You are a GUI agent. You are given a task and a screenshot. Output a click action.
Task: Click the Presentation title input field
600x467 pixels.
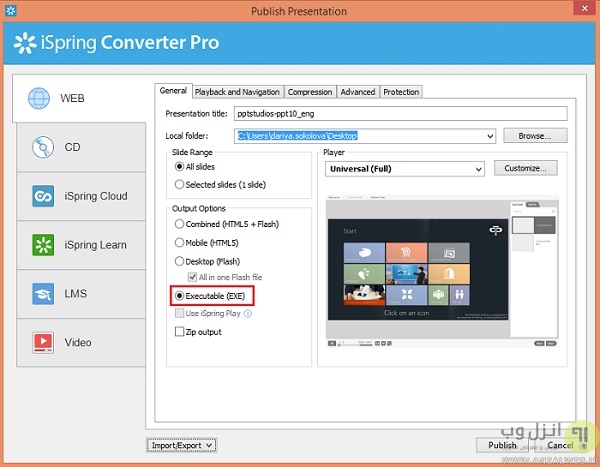coord(400,113)
